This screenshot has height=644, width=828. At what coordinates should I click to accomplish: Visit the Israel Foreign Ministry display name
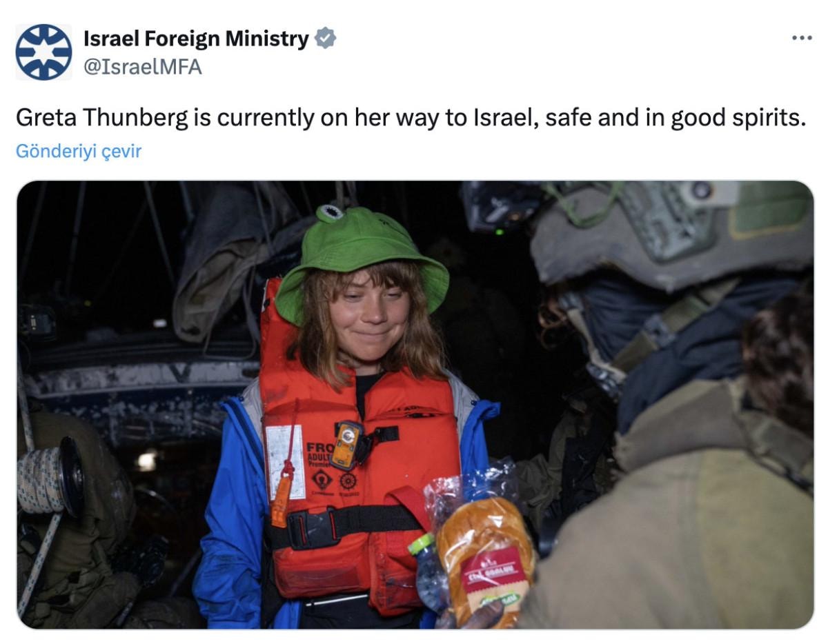coord(196,39)
